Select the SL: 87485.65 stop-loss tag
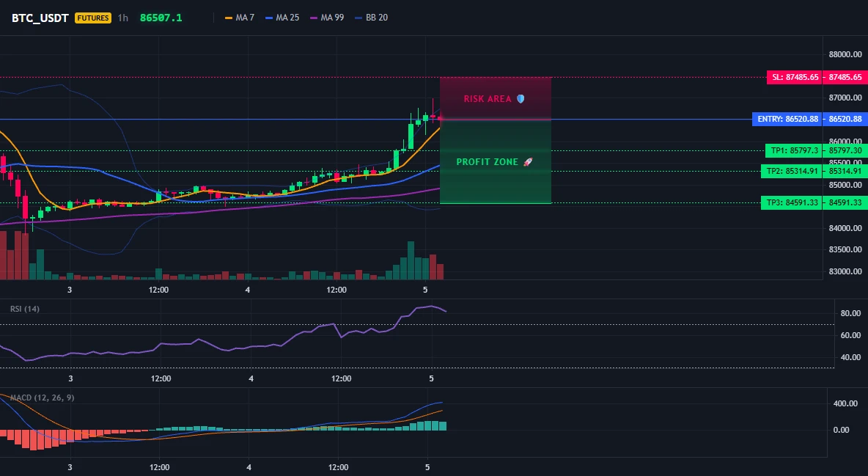This screenshot has width=868, height=476. pos(795,78)
